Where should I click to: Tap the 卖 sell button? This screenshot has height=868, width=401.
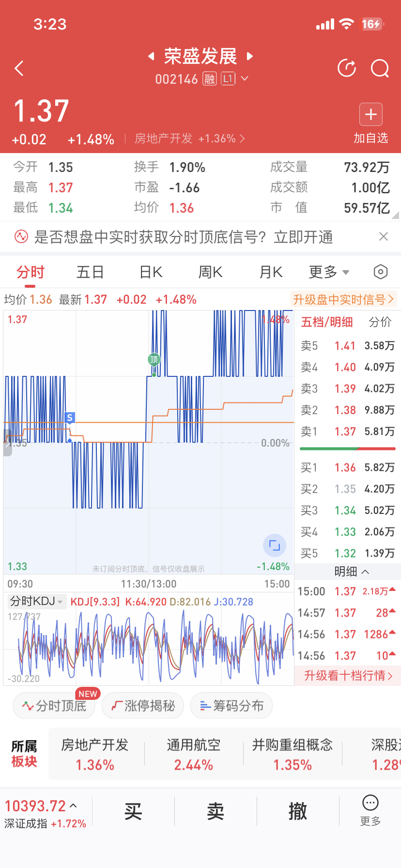click(216, 811)
